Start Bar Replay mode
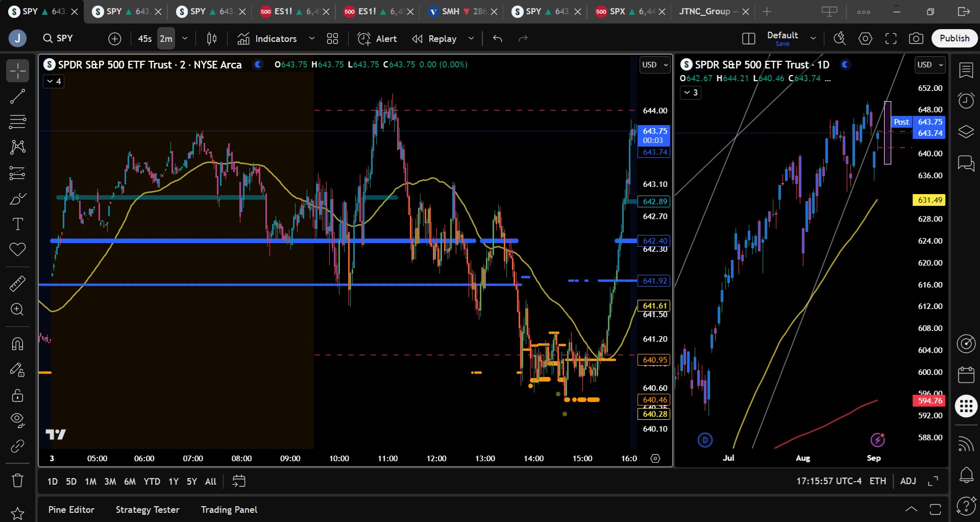Image resolution: width=980 pixels, height=522 pixels. 435,38
